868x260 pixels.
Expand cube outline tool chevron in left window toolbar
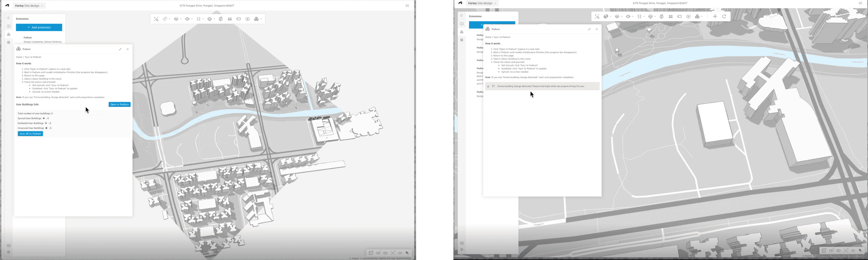coord(214,19)
